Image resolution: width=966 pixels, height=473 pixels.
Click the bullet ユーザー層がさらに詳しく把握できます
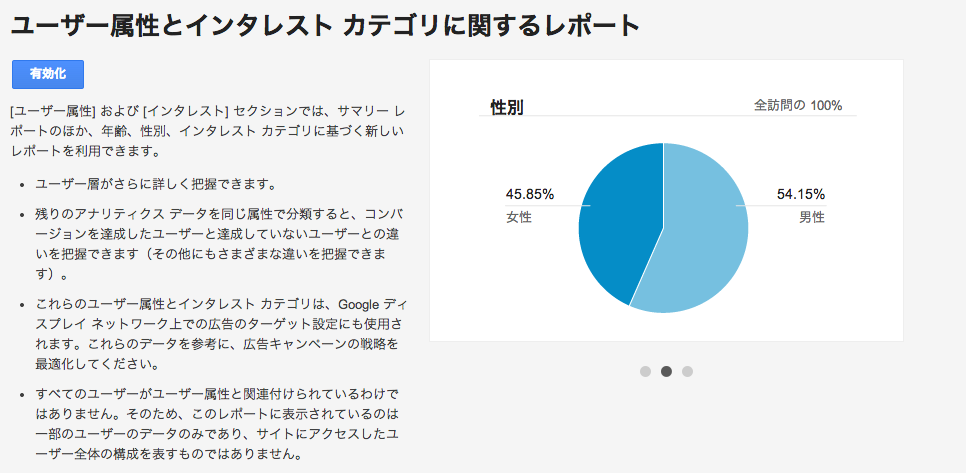coord(155,184)
